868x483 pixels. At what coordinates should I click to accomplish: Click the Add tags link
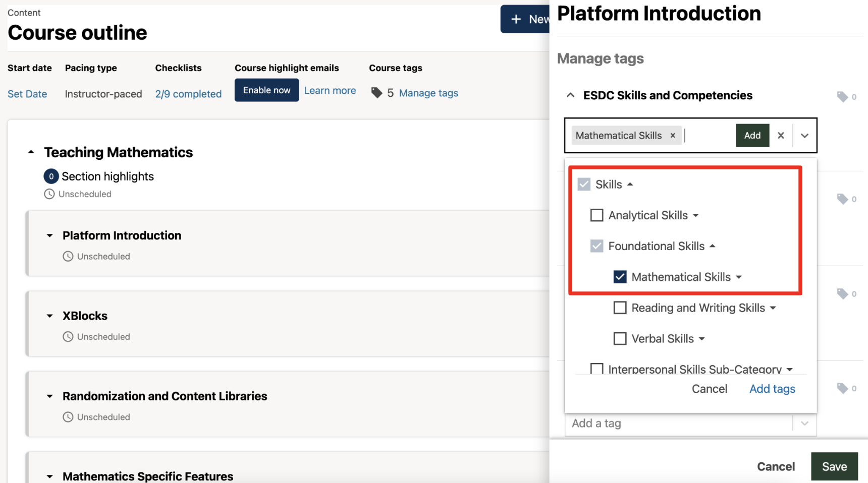click(772, 389)
